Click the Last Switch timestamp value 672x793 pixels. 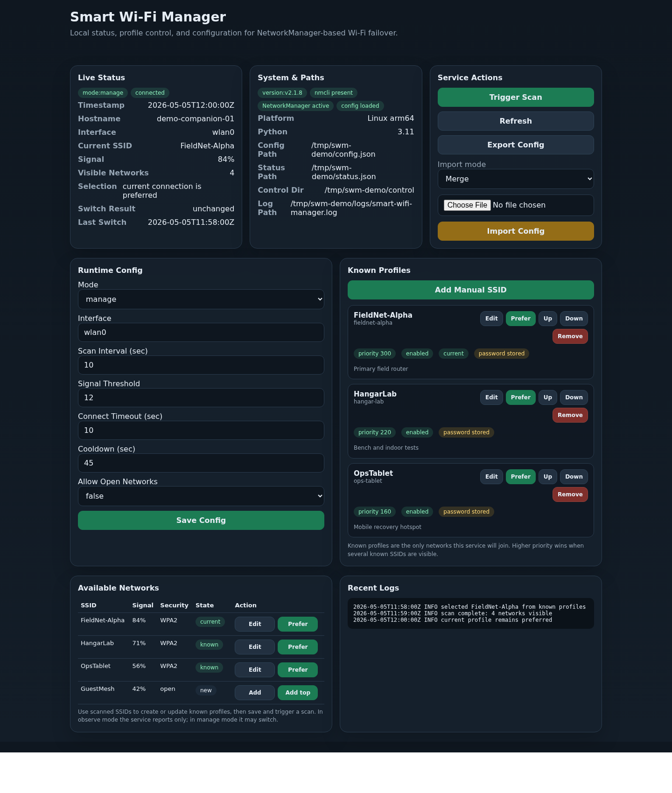[x=191, y=223]
